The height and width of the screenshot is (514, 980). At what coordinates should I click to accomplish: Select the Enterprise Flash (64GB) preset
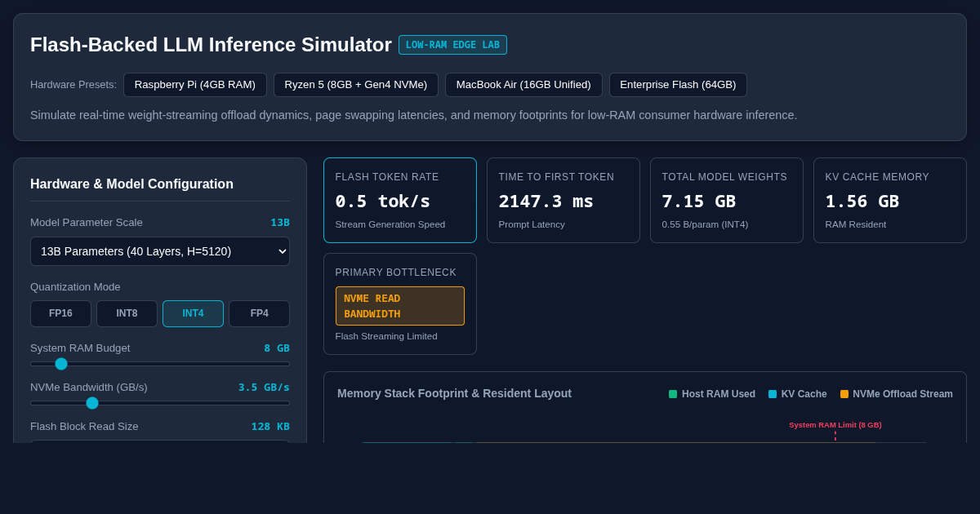coord(678,85)
